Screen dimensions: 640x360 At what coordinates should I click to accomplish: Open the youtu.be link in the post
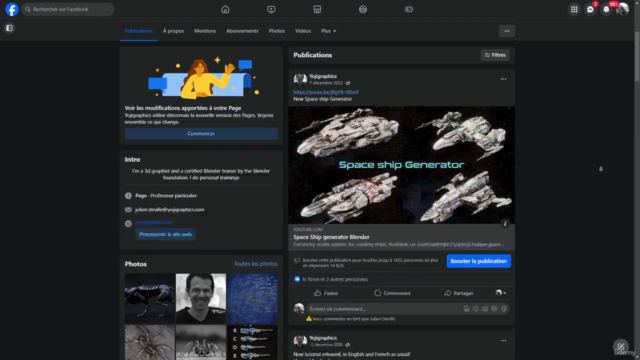coord(326,92)
